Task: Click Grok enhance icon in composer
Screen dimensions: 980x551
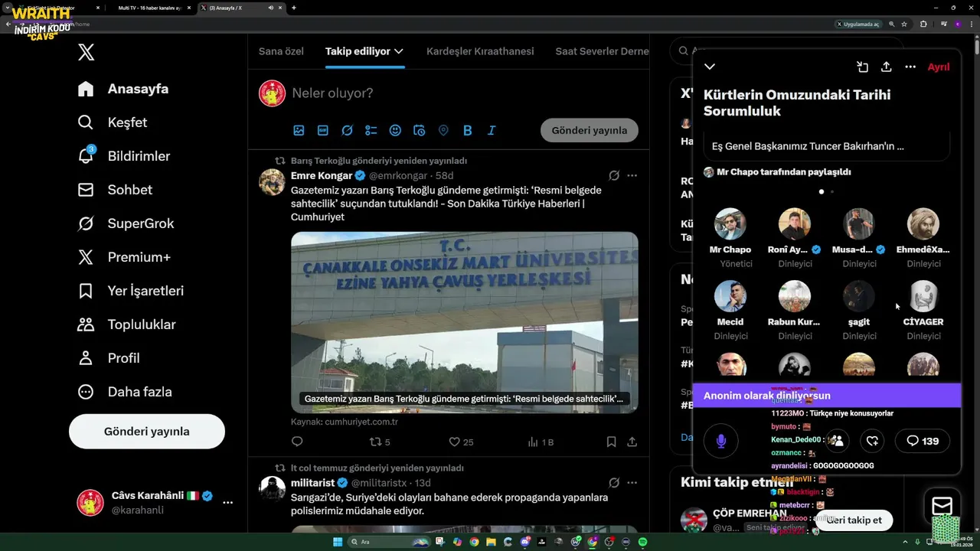Action: point(347,131)
